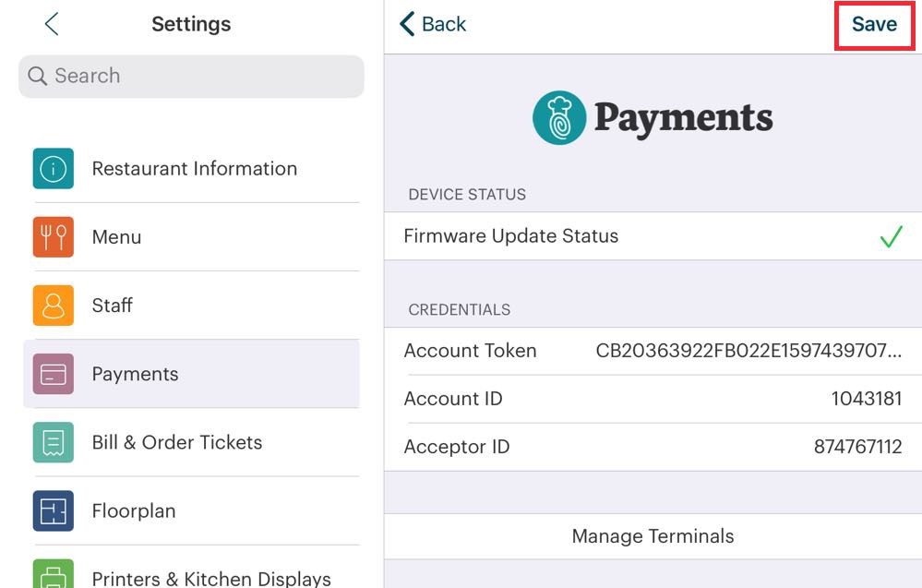Go back using the Settings back chevron
922x588 pixels.
pos(52,24)
